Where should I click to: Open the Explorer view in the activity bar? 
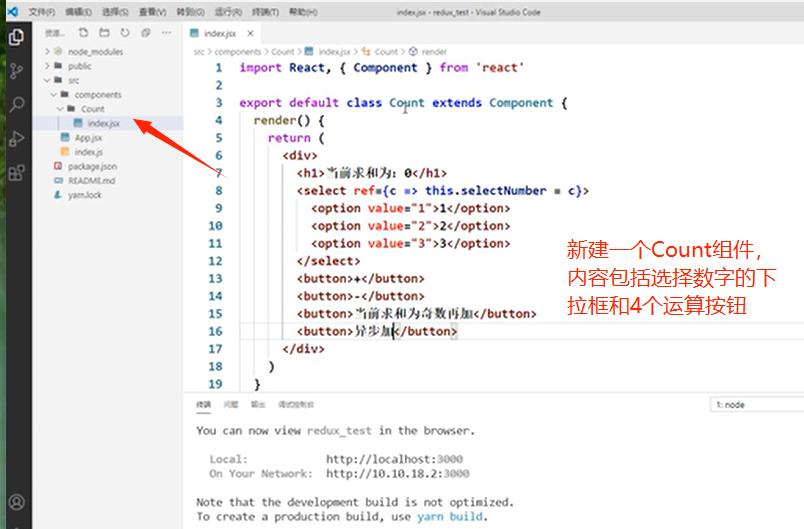coord(16,37)
